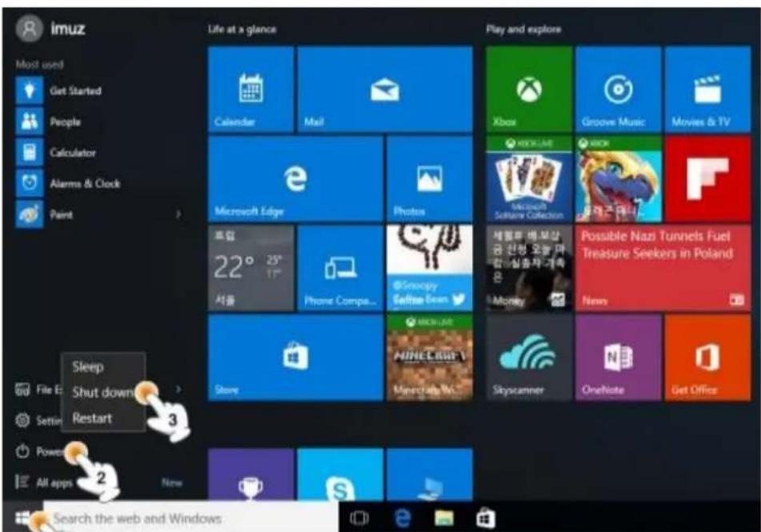Viewport: 761px width, 532px height.
Task: Open the Money tile
Action: pos(529,268)
